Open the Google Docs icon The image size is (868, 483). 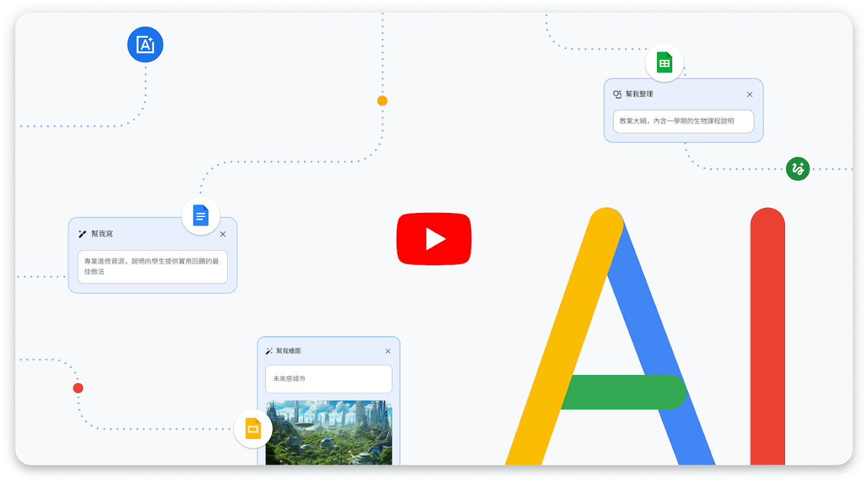[x=201, y=215]
